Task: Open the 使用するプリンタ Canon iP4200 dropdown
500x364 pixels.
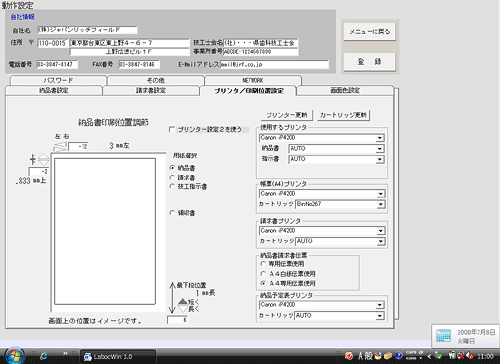Action: point(380,138)
